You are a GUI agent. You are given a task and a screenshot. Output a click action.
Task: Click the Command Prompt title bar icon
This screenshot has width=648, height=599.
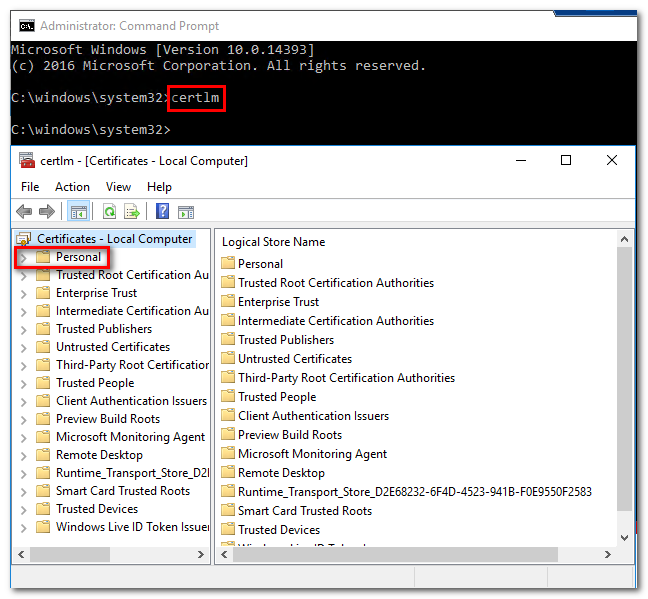[27, 26]
